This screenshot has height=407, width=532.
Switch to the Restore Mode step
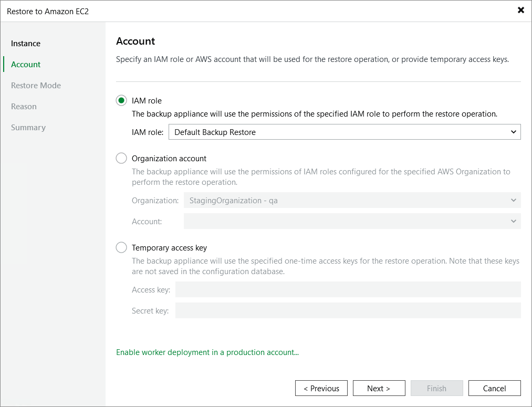(35, 85)
